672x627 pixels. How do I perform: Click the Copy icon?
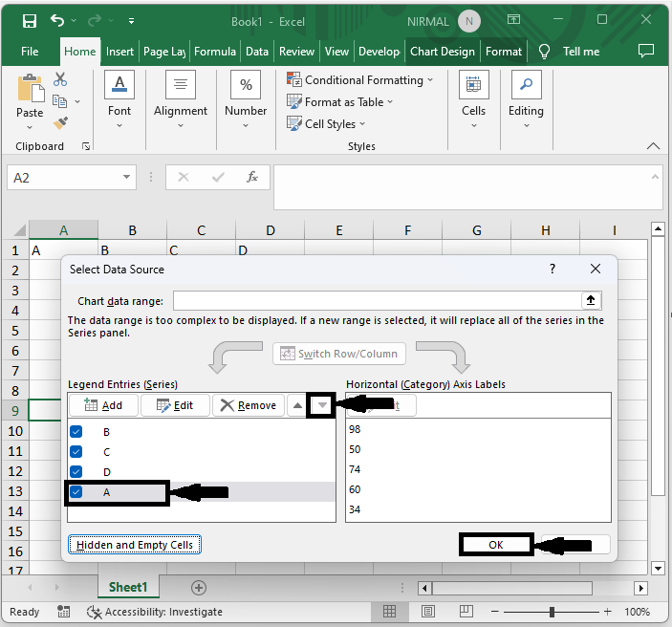[59, 101]
